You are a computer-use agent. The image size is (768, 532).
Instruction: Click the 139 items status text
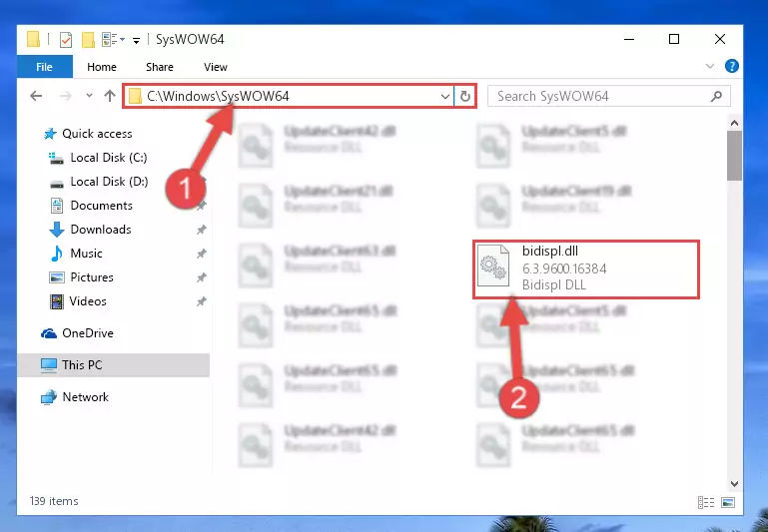tap(54, 501)
